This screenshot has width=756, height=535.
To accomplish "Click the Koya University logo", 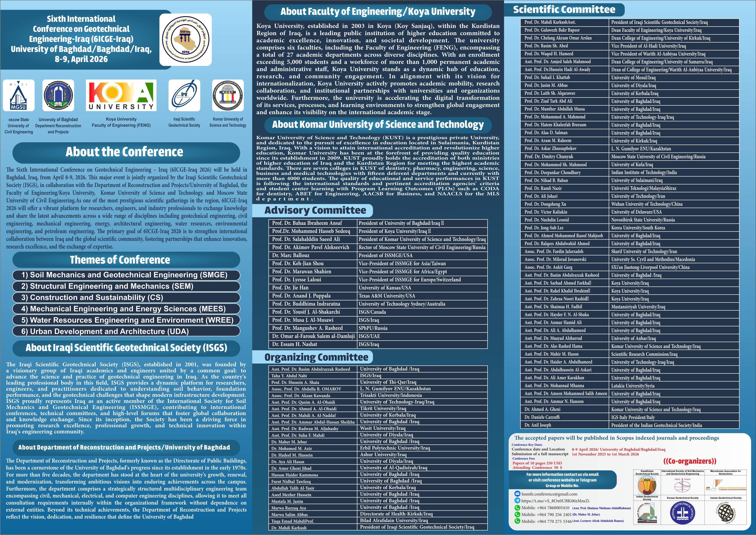I will [121, 95].
